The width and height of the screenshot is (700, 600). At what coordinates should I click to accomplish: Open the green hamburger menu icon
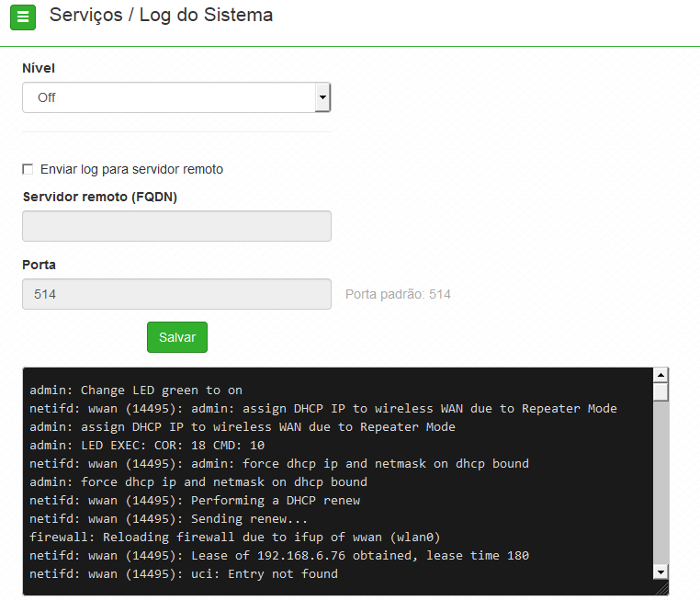(23, 17)
